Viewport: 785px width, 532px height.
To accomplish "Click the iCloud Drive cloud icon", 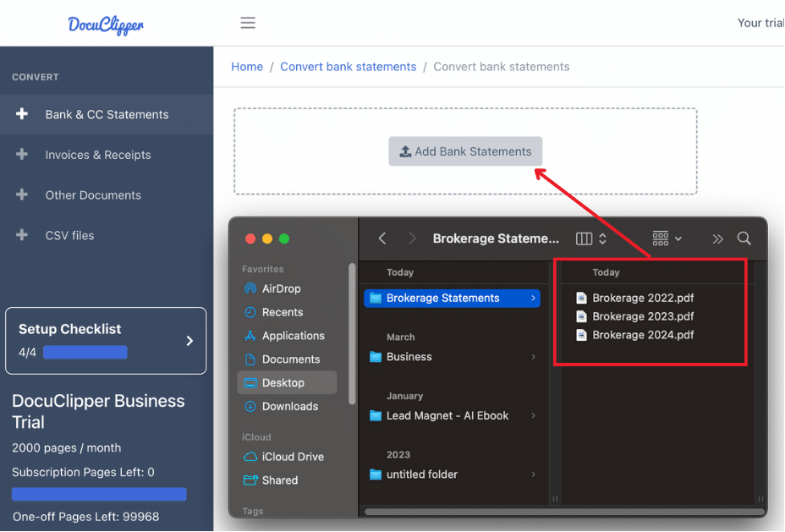I will (x=250, y=457).
